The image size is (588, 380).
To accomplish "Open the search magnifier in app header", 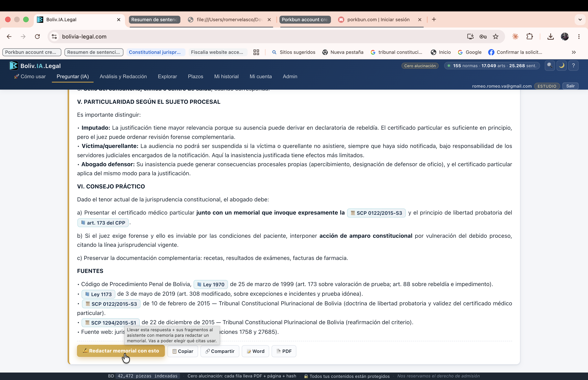I will click(x=550, y=65).
